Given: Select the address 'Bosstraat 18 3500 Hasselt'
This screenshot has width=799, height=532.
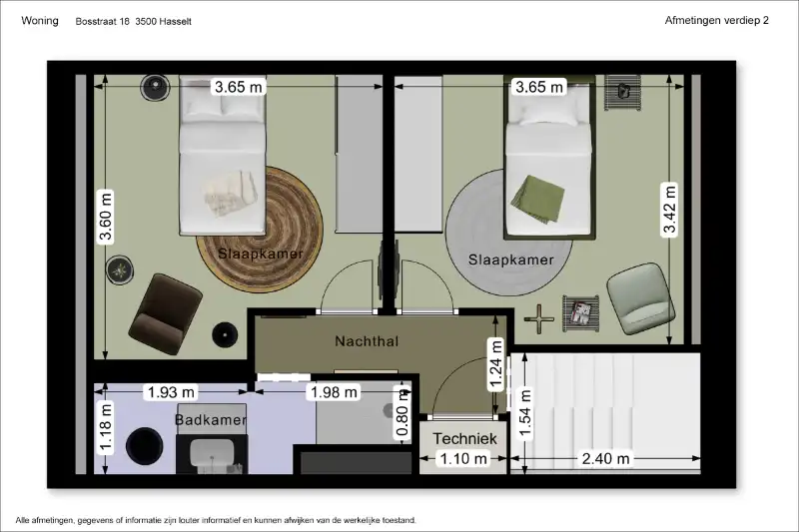Looking at the screenshot, I should point(134,21).
